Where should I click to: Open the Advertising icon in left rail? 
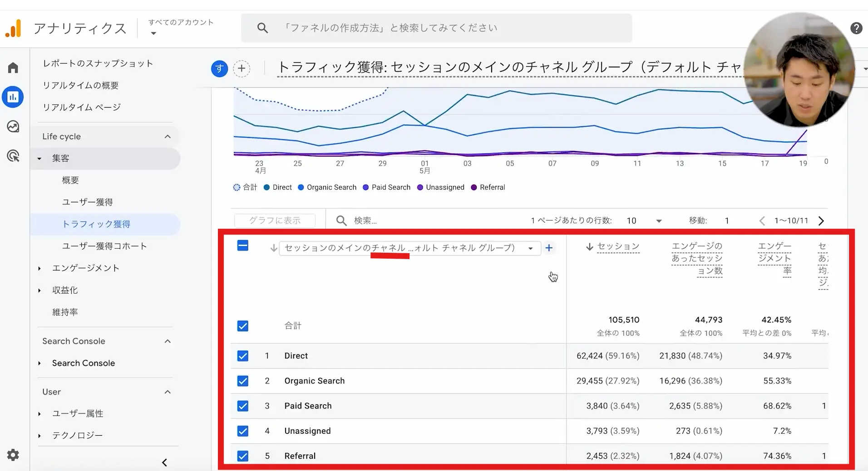point(13,156)
